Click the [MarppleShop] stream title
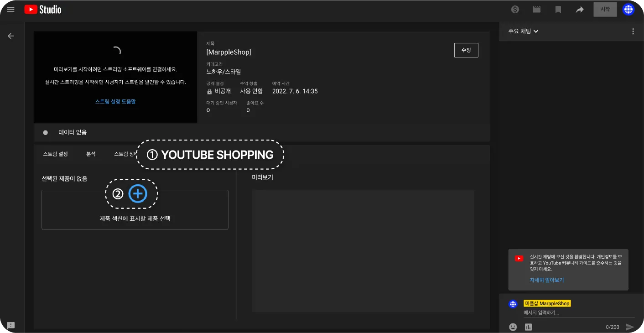The width and height of the screenshot is (644, 333). click(229, 52)
